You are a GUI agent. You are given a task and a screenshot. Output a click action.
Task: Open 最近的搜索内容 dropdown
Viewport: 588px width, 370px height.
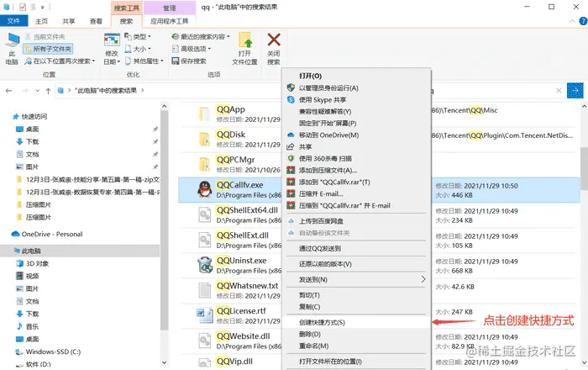[201, 37]
